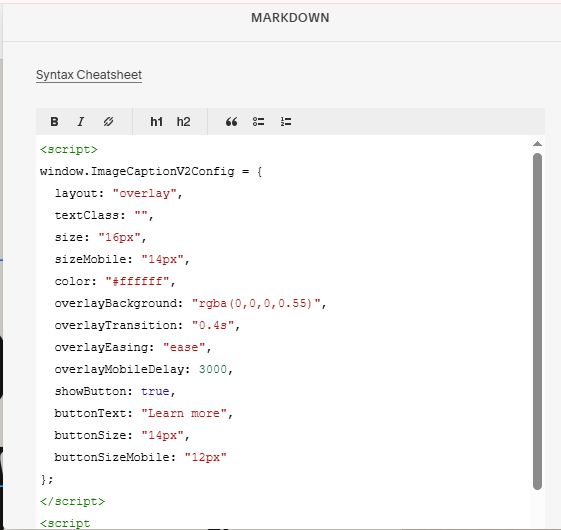Click the overlayBackground rgba value
Screen dimensions: 561x530
click(256, 303)
